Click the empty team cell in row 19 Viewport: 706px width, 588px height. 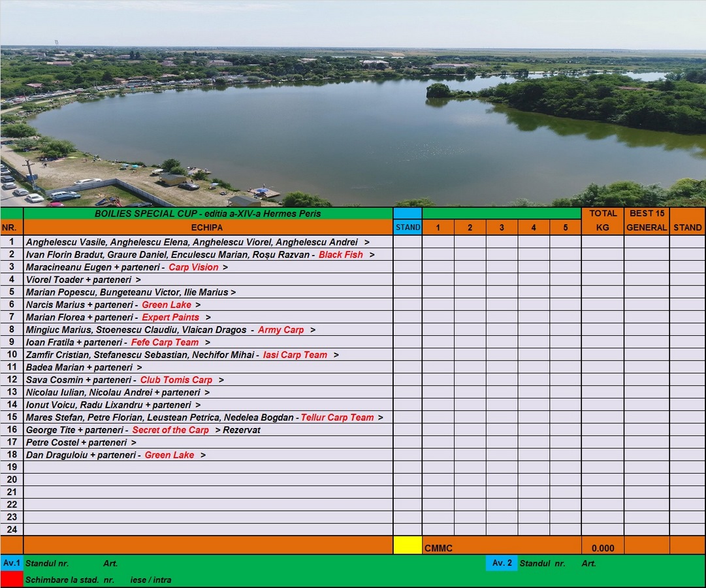(207, 467)
